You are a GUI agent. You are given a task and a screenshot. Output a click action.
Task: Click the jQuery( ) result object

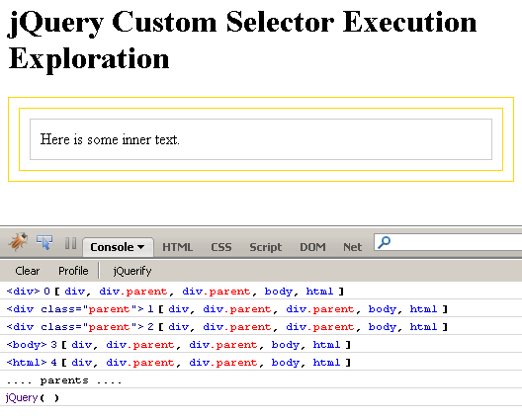tap(33, 397)
